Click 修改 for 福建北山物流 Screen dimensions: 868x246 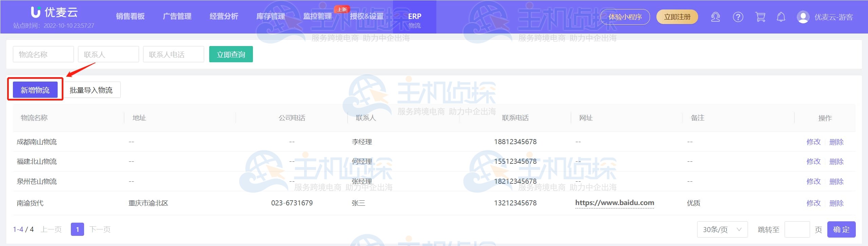coord(814,161)
